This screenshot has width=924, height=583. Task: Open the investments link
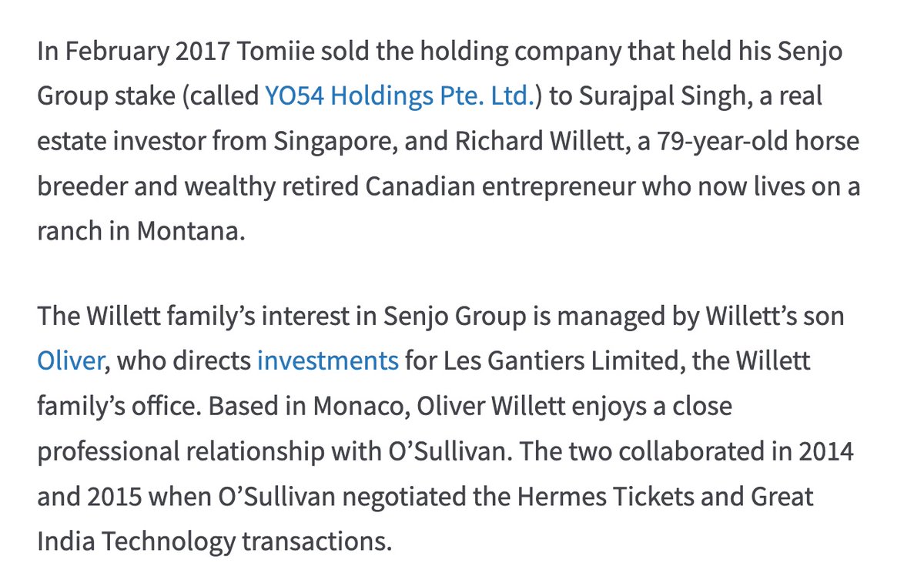click(327, 360)
